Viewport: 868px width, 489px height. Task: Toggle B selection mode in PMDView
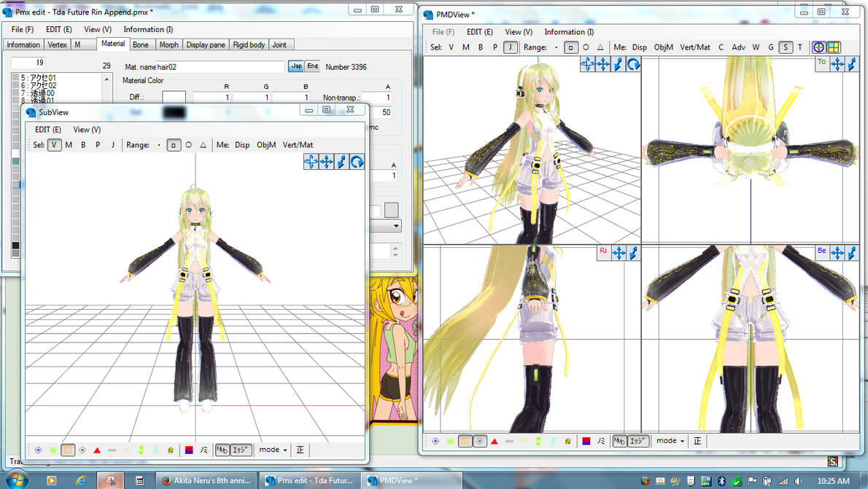[x=481, y=47]
